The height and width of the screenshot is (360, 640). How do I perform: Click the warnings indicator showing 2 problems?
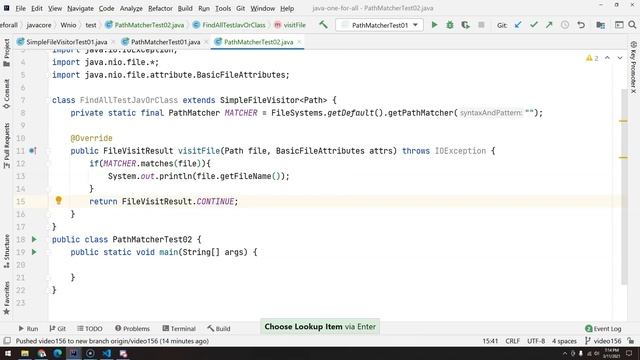pos(592,58)
